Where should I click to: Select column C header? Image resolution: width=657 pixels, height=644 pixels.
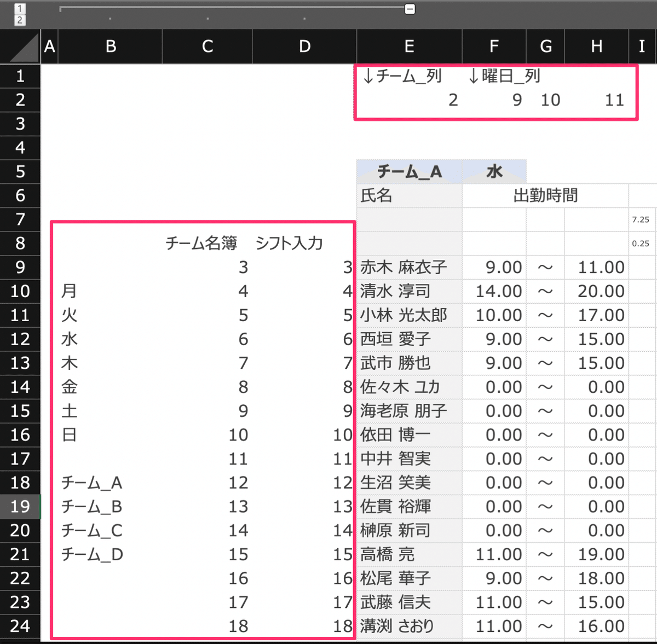(x=208, y=47)
